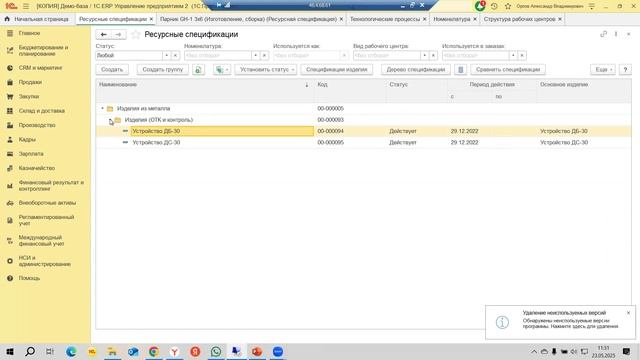Go to Закупки section
Screen dimensions: 640x360
[x=29, y=96]
